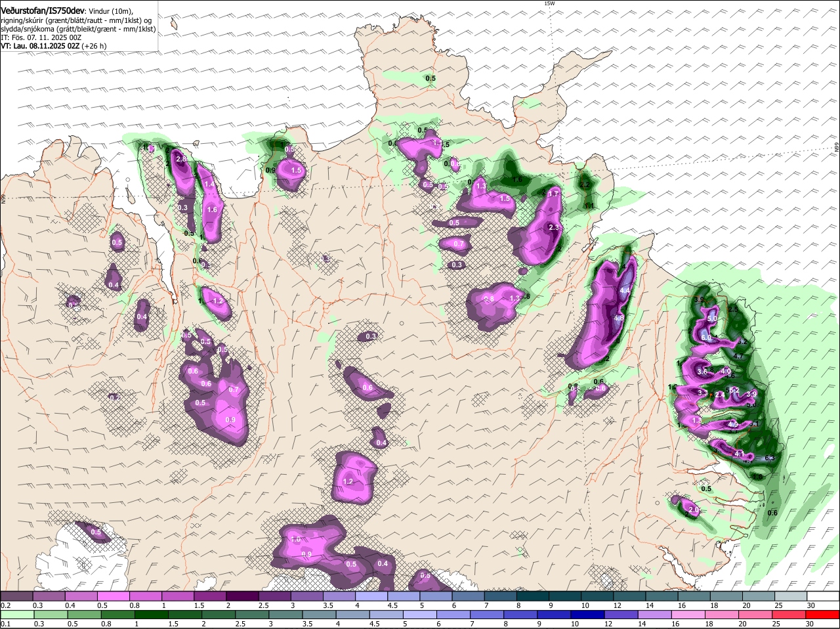Click the 2.8 value in the northwest

(x=182, y=159)
